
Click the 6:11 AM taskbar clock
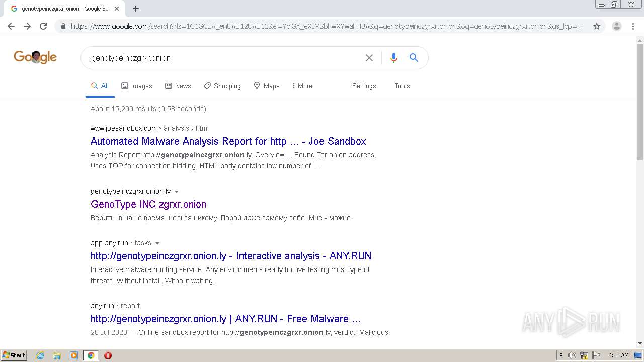click(618, 355)
